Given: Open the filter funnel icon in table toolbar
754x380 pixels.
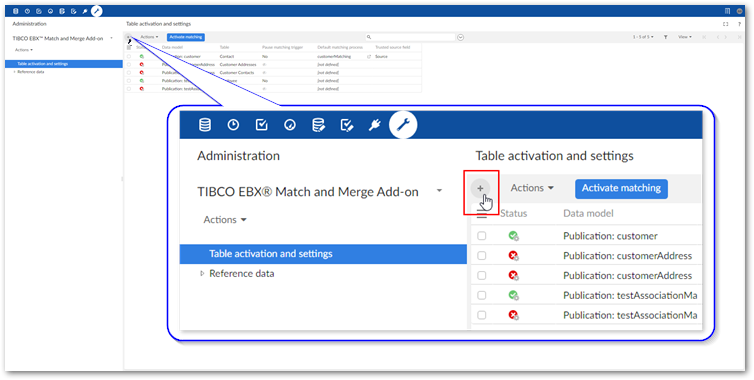Looking at the screenshot, I should pos(666,37).
